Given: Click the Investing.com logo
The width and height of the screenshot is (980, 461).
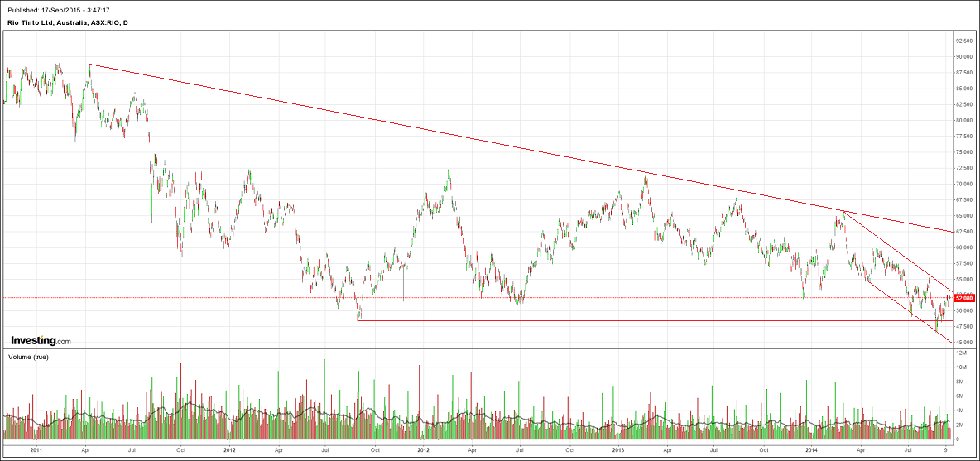Looking at the screenshot, I should point(41,340).
